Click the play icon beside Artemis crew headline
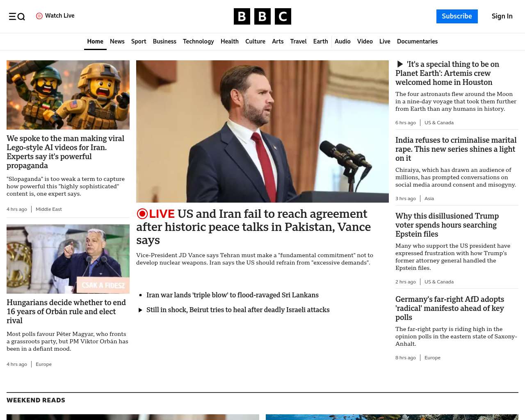Viewport: 525px width, 420px height. (x=400, y=64)
